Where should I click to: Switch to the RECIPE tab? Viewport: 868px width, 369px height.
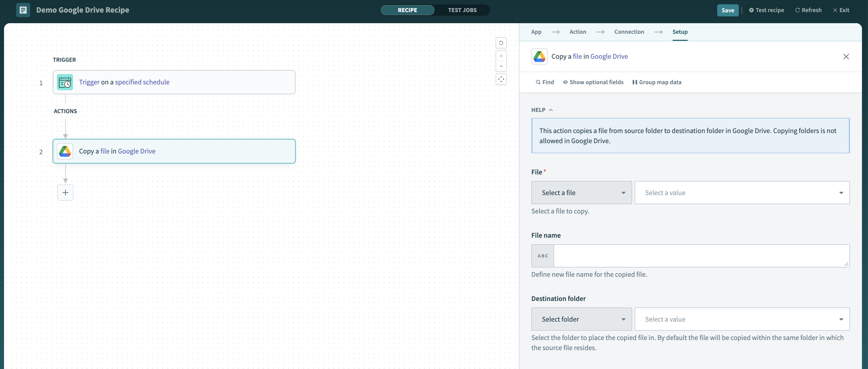click(407, 10)
